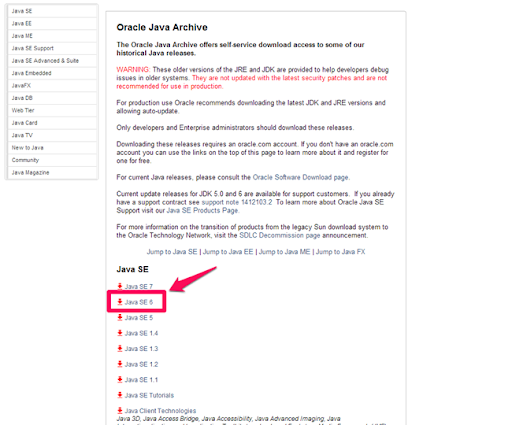Open the Java SE 1.1 archive link
512x425 pixels.
(x=141, y=380)
